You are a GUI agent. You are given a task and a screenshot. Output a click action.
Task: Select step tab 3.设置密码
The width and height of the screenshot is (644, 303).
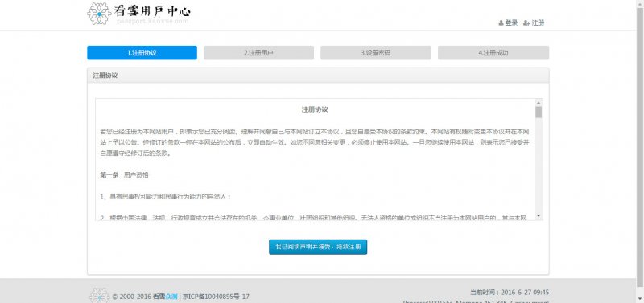pyautogui.click(x=376, y=53)
